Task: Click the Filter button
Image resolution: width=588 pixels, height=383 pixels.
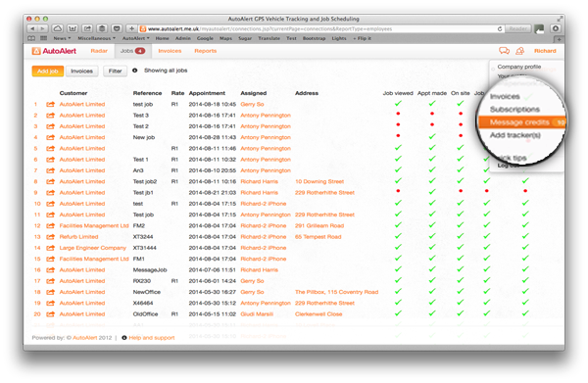Action: pyautogui.click(x=115, y=72)
